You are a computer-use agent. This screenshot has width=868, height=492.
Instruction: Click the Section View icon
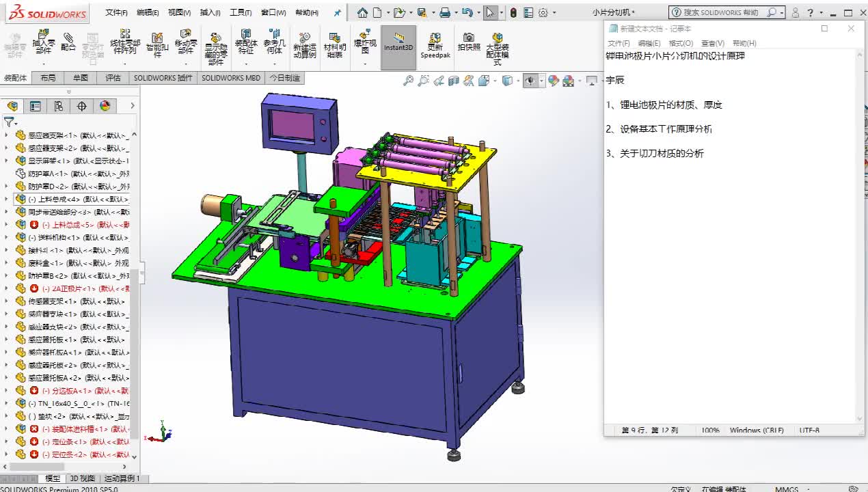tap(453, 81)
